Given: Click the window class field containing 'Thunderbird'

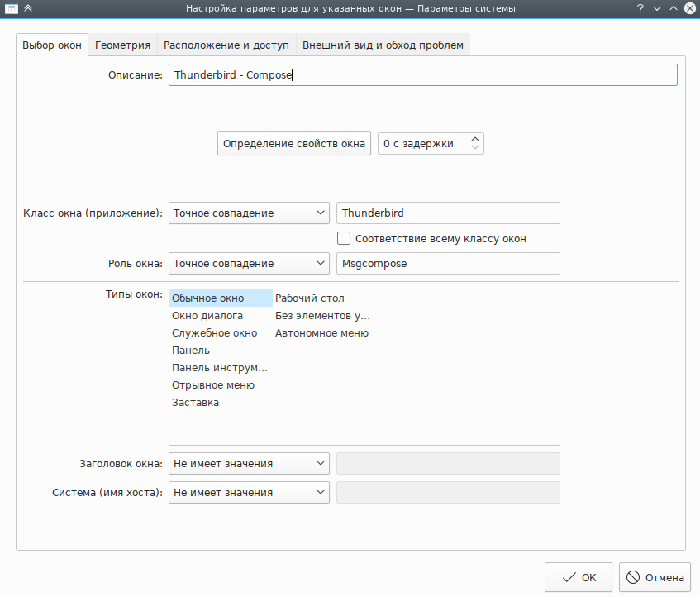Looking at the screenshot, I should click(448, 213).
